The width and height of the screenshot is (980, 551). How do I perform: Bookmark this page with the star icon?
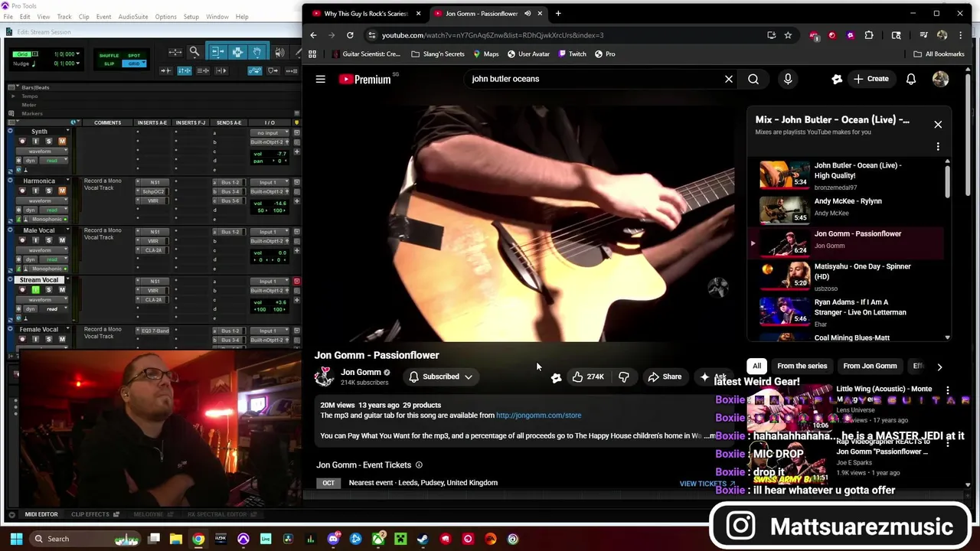tap(788, 35)
